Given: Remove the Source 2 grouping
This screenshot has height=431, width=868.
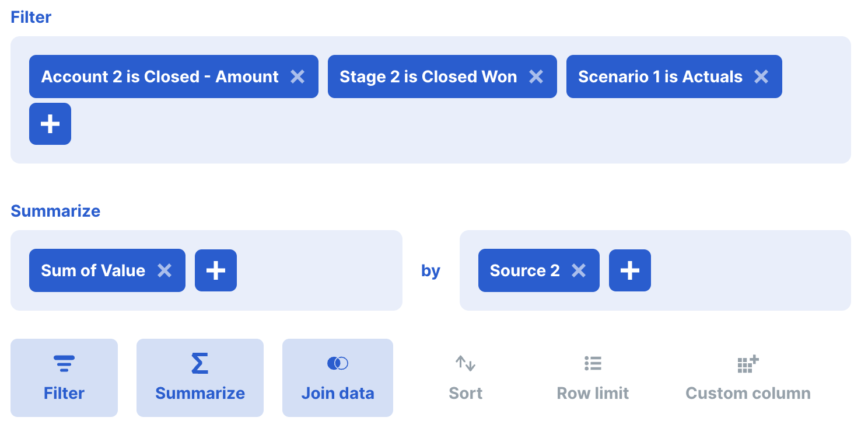Looking at the screenshot, I should pos(578,270).
